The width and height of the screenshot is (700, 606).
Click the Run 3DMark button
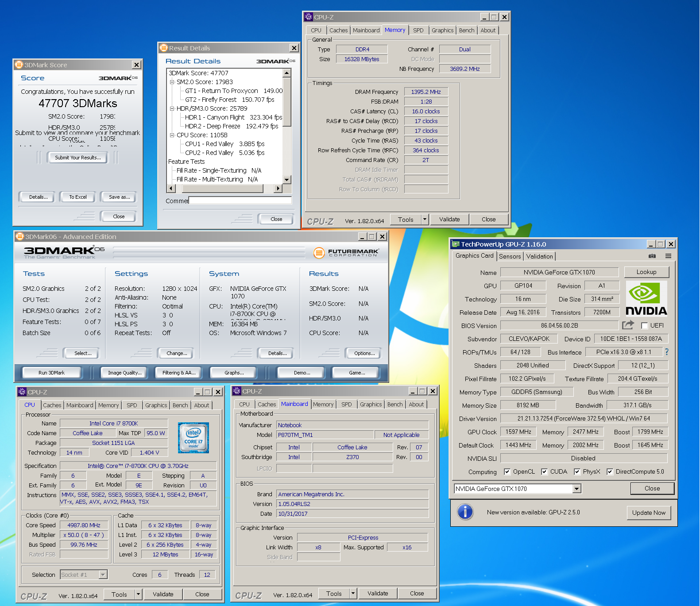[x=51, y=373]
